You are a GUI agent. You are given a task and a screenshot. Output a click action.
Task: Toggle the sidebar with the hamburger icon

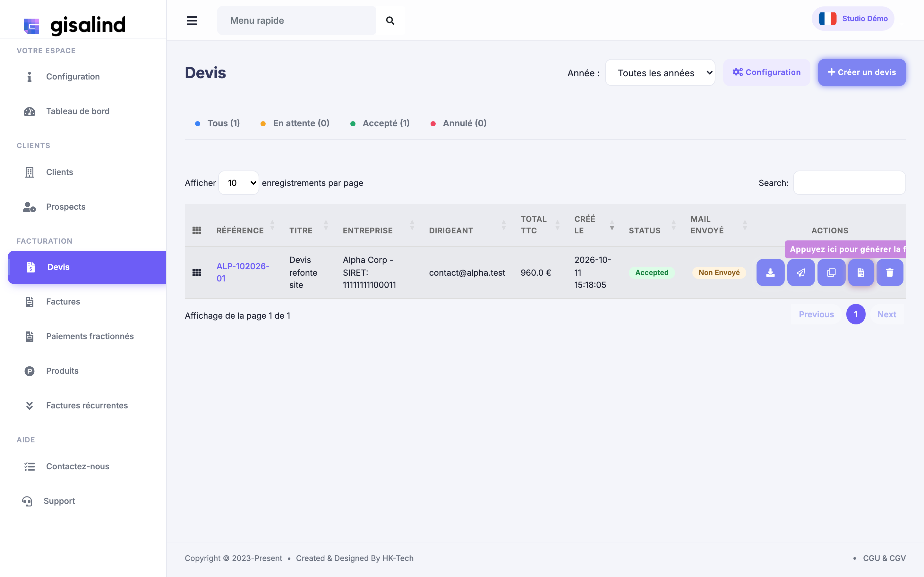192,21
